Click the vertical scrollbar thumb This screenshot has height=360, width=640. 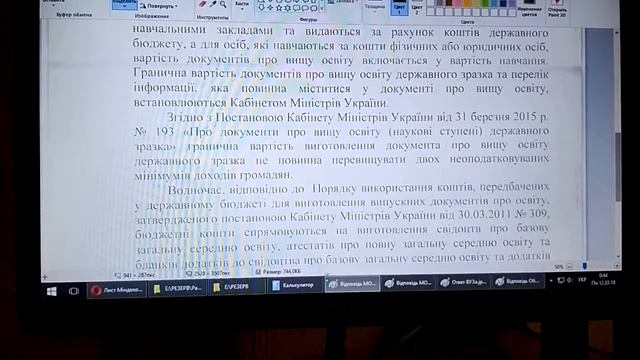[x=619, y=167]
